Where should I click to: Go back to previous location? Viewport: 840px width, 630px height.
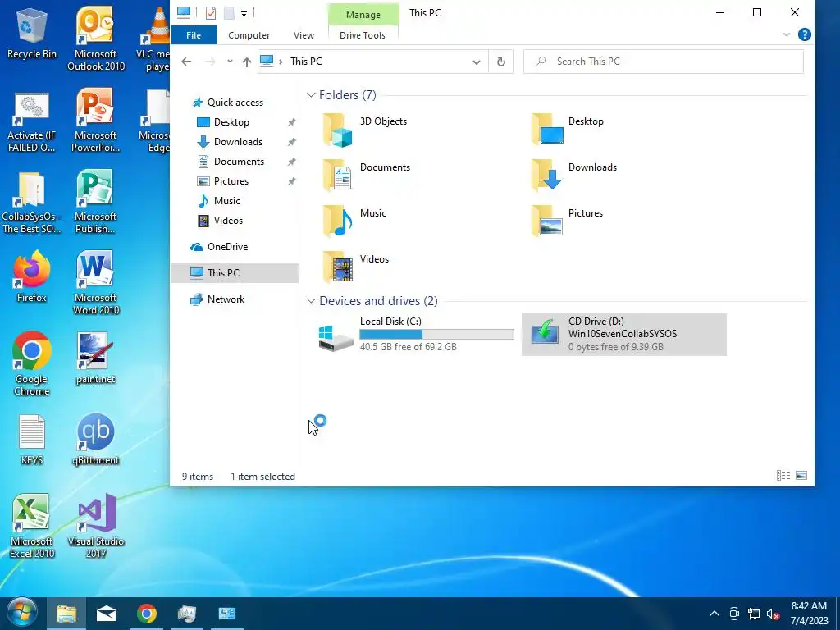186,62
